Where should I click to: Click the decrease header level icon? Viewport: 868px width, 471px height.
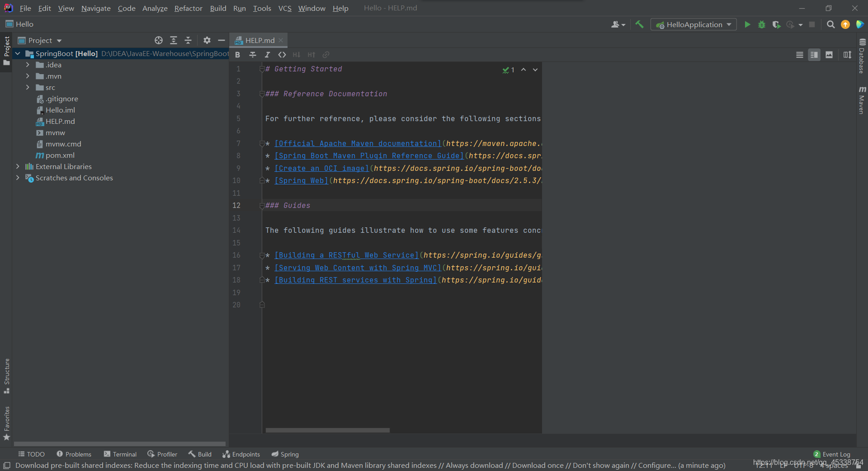297,55
